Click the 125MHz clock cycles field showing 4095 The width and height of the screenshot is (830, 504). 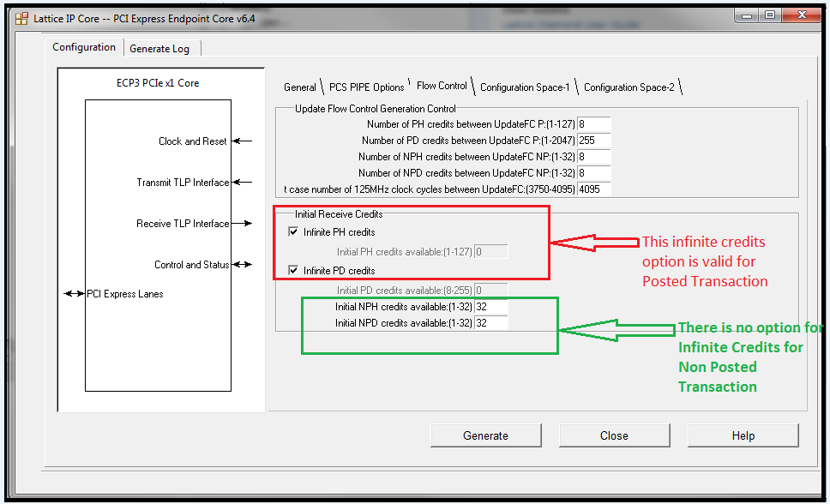(594, 189)
